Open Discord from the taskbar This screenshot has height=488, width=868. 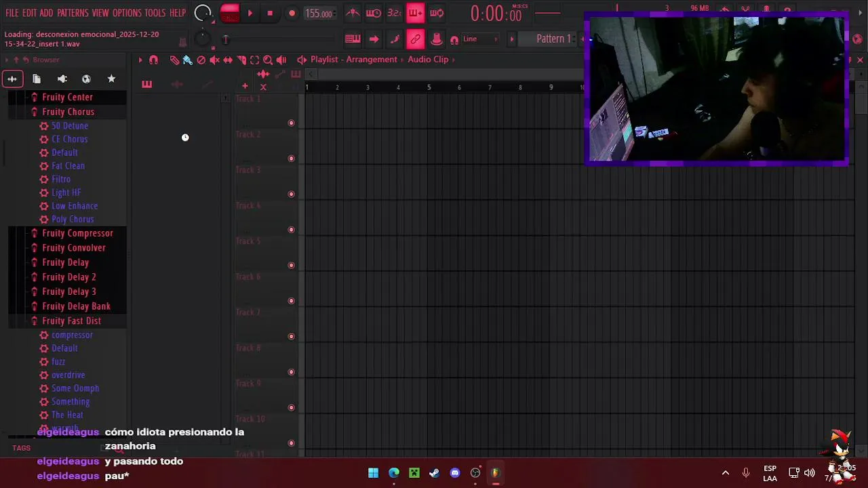click(x=455, y=473)
